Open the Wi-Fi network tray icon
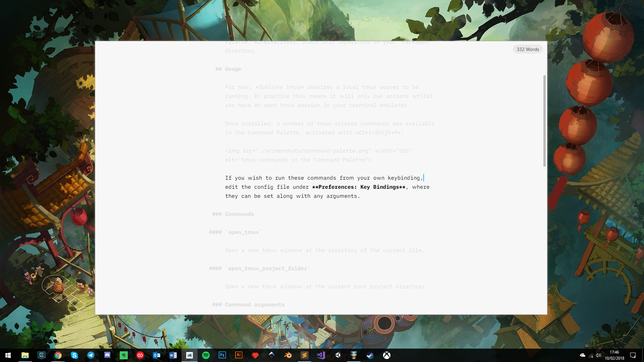 pos(591,355)
